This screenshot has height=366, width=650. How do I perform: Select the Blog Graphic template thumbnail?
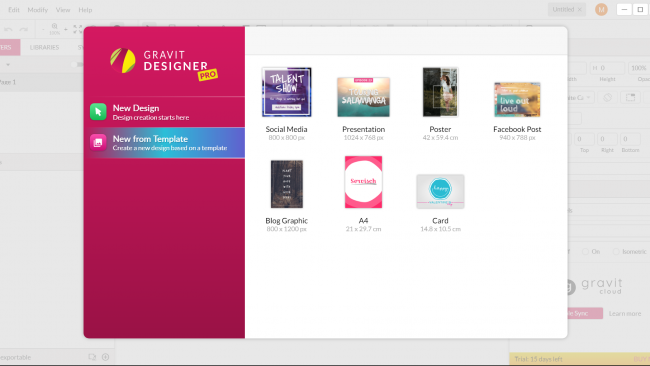pos(286,184)
